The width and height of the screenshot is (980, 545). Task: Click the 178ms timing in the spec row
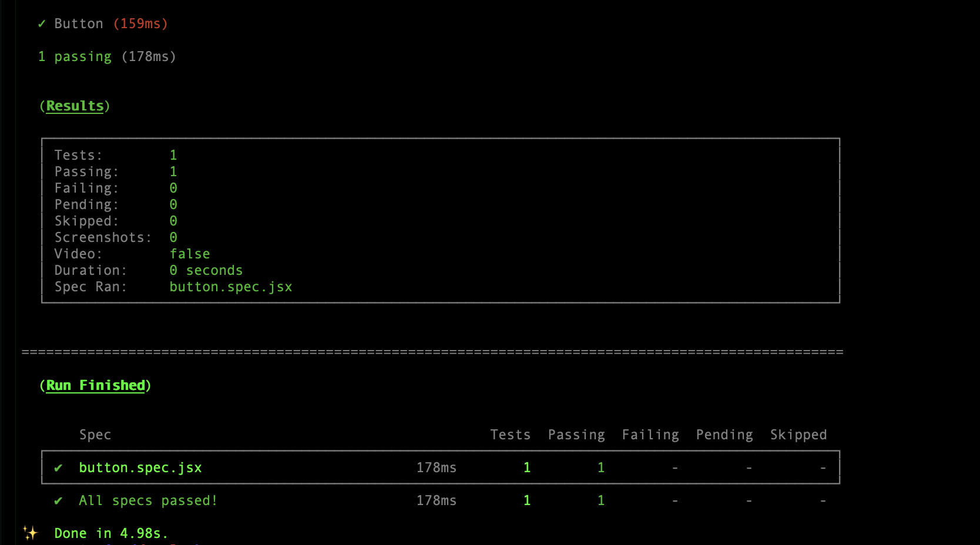437,467
